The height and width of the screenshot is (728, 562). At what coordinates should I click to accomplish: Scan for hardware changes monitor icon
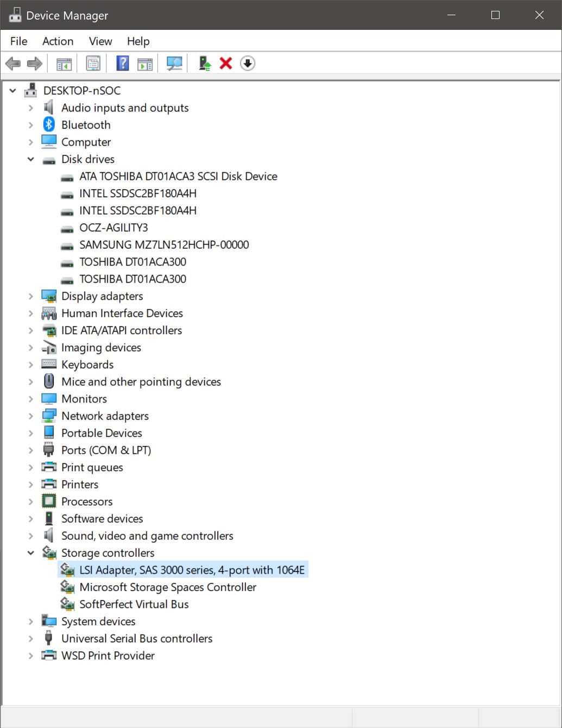pyautogui.click(x=174, y=64)
